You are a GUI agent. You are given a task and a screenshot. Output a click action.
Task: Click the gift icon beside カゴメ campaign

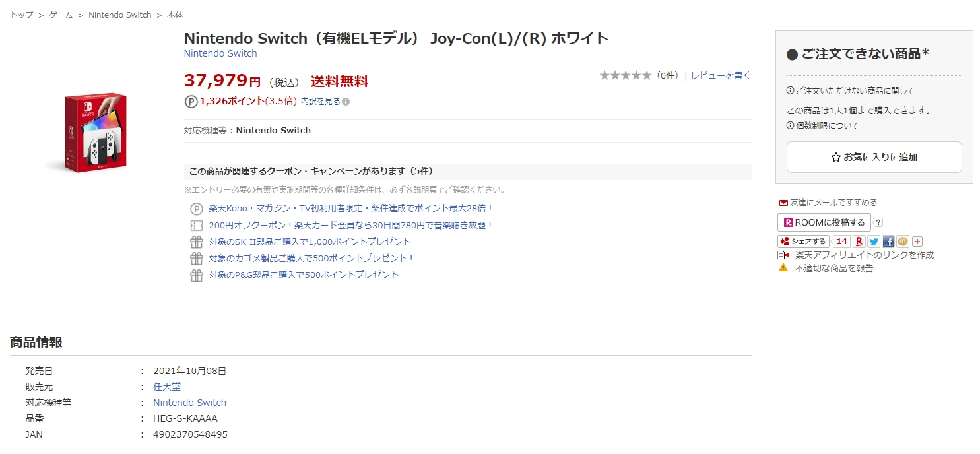click(x=196, y=259)
